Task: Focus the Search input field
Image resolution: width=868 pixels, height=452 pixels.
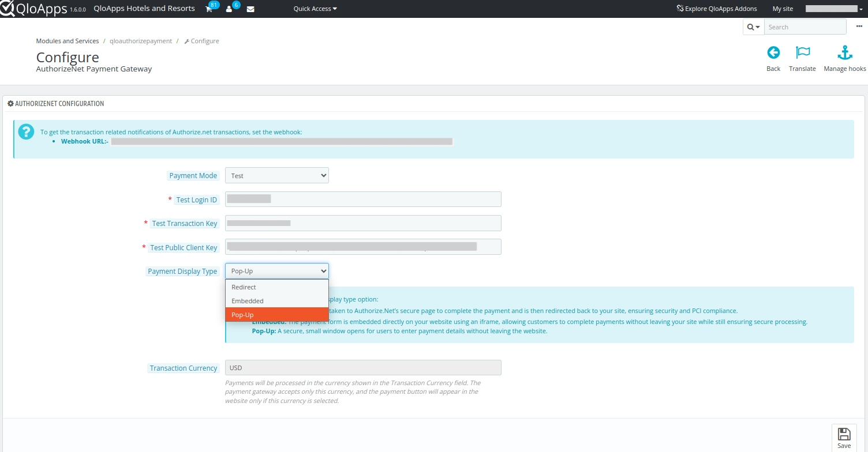Action: point(805,27)
